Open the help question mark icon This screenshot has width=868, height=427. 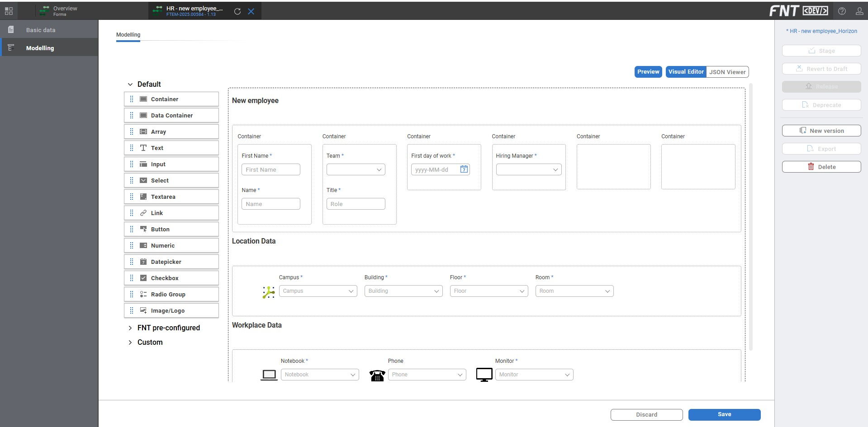coord(842,11)
